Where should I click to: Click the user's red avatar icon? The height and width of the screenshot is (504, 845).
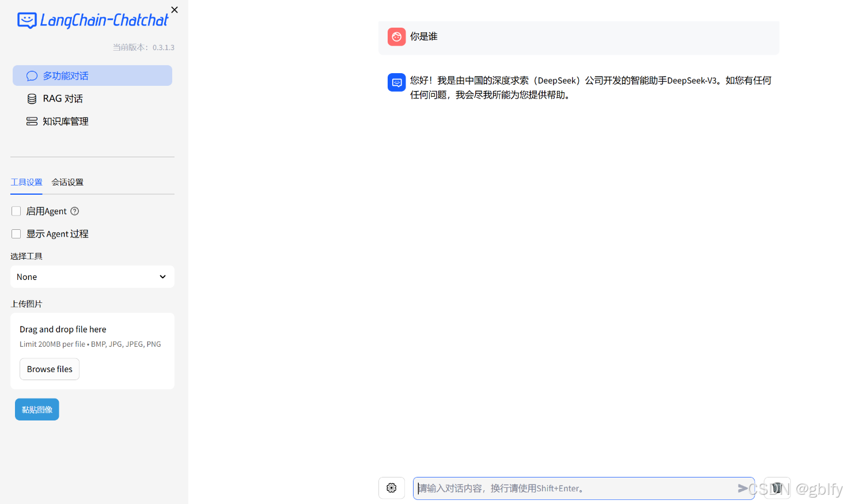pyautogui.click(x=396, y=36)
